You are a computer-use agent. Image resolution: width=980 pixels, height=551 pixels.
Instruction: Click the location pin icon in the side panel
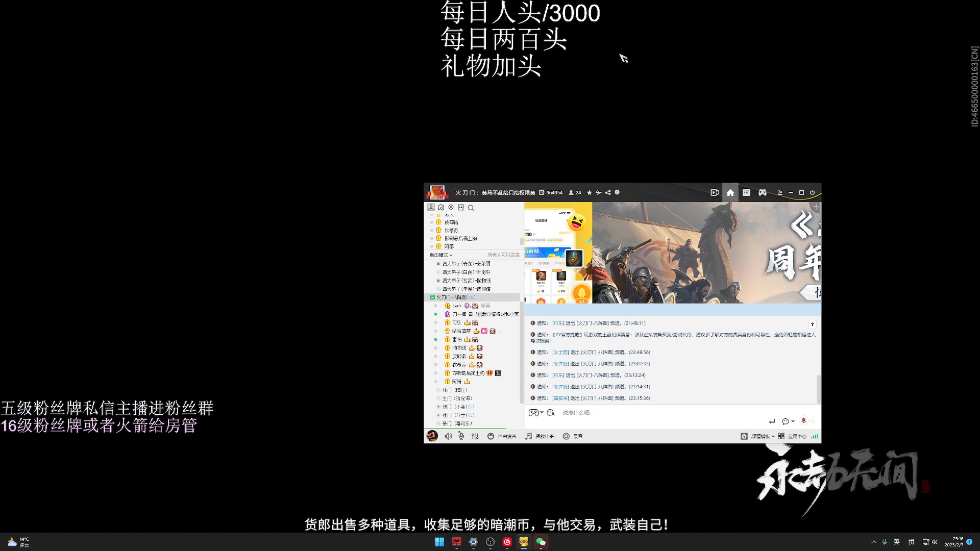(451, 208)
